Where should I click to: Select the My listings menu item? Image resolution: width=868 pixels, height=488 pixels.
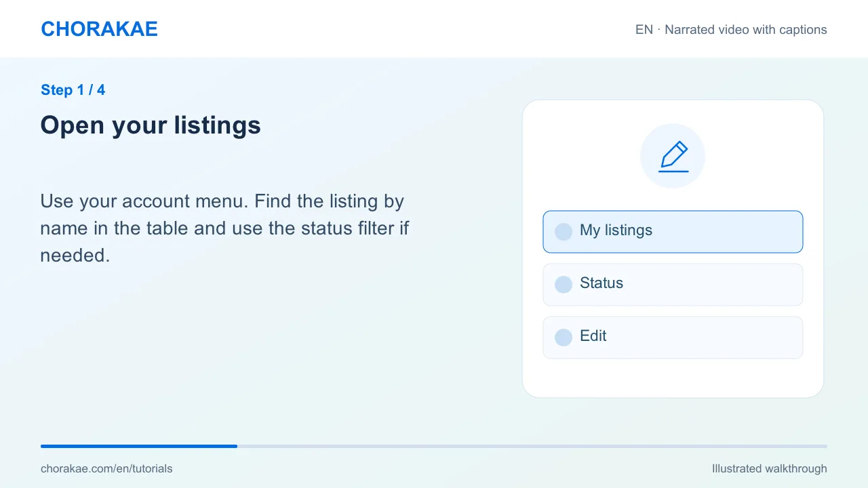tap(673, 232)
